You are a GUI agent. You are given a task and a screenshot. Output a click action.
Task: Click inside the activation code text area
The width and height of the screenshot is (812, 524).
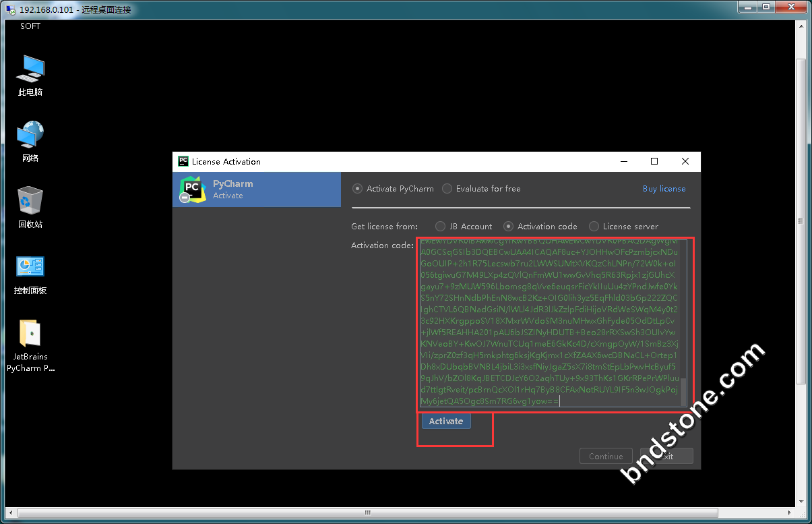549,324
